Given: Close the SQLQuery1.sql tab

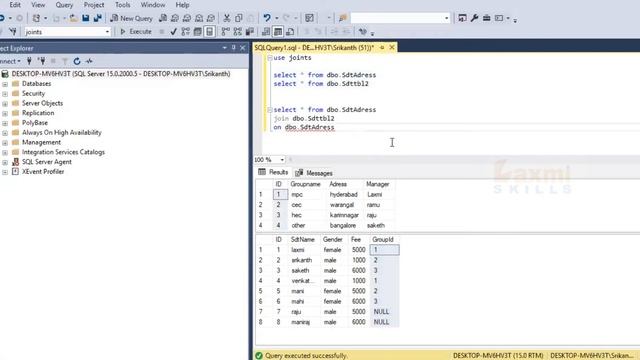Looking at the screenshot, I should tap(392, 48).
